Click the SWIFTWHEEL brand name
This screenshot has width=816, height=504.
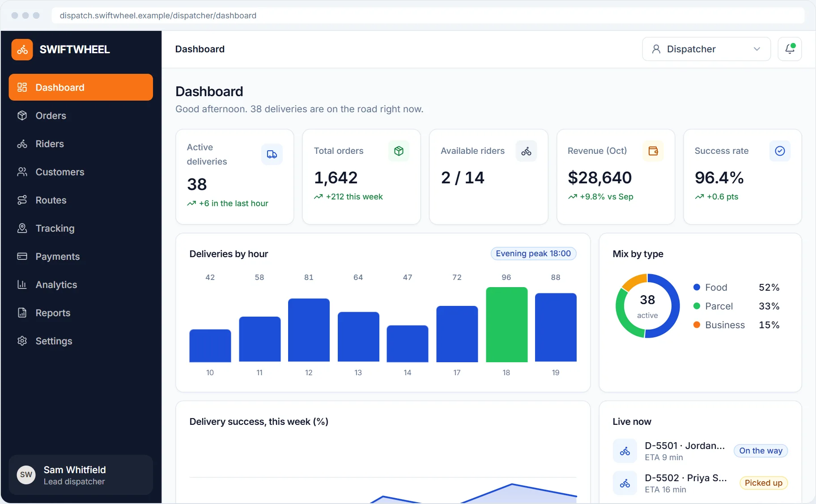[75, 50]
